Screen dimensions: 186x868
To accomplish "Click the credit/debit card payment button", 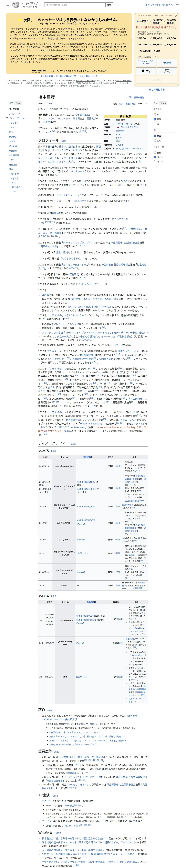I will click(146, 63).
